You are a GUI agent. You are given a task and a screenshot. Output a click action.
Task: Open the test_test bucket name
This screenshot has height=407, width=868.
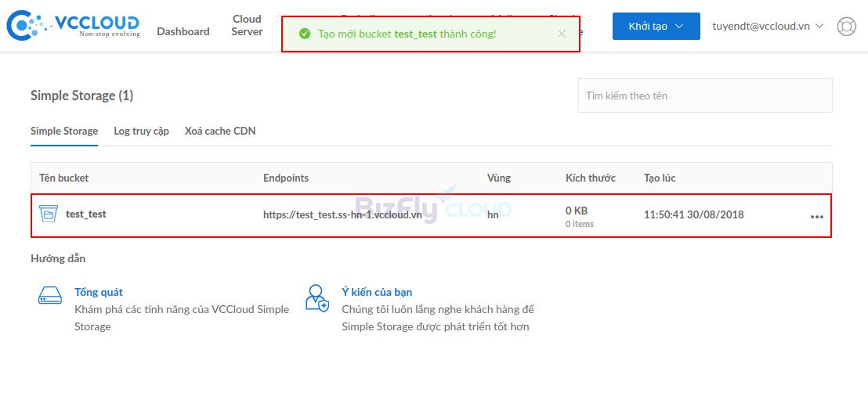[x=86, y=214]
